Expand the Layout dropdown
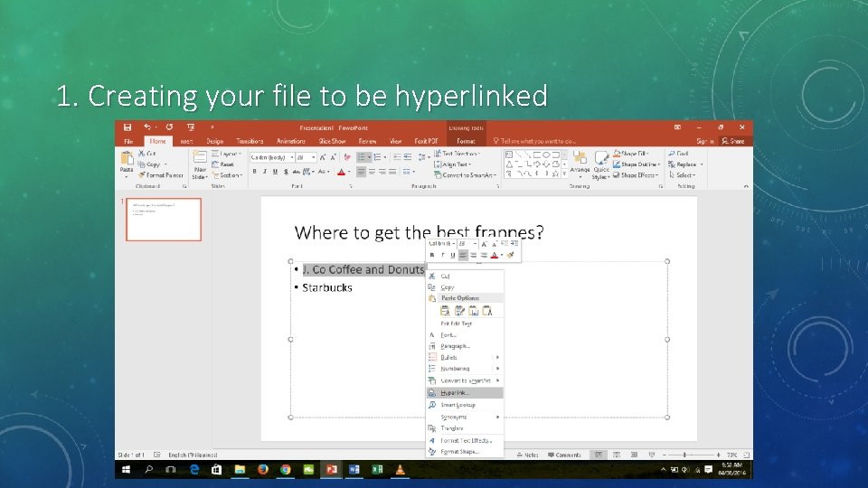Image resolution: width=868 pixels, height=488 pixels. pyautogui.click(x=226, y=154)
